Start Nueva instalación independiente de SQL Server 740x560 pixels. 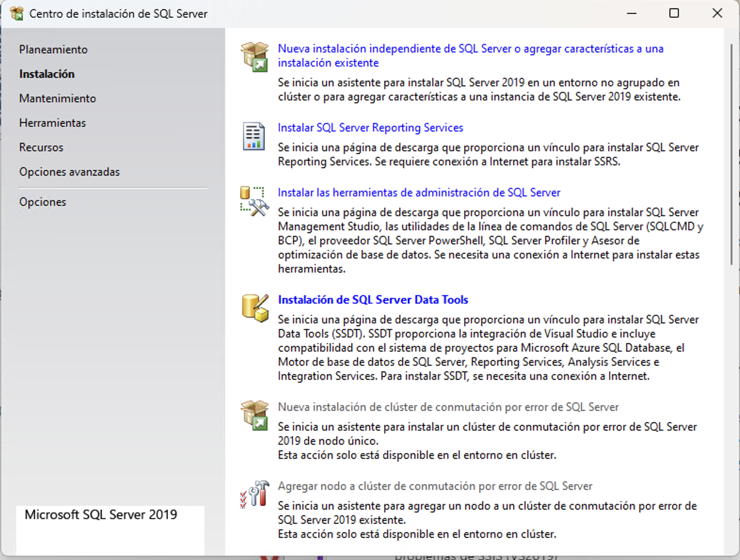coord(470,56)
